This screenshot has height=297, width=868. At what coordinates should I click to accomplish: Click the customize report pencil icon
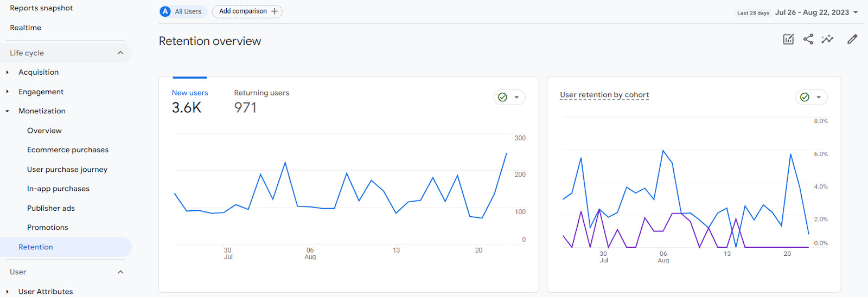(x=852, y=39)
